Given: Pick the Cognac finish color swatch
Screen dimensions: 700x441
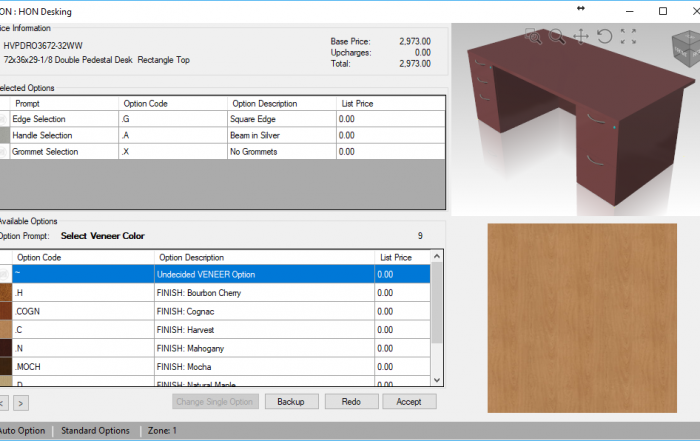Looking at the screenshot, I should tap(6, 311).
